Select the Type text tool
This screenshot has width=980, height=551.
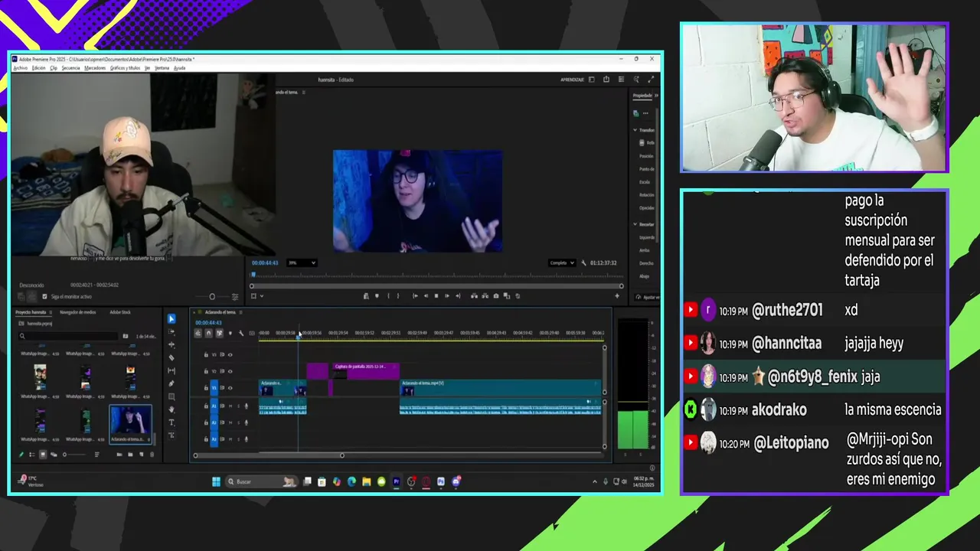[x=171, y=422]
